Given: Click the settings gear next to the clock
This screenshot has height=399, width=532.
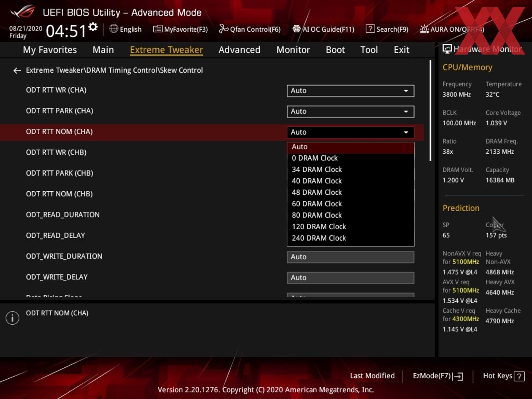Looking at the screenshot, I should (x=93, y=27).
